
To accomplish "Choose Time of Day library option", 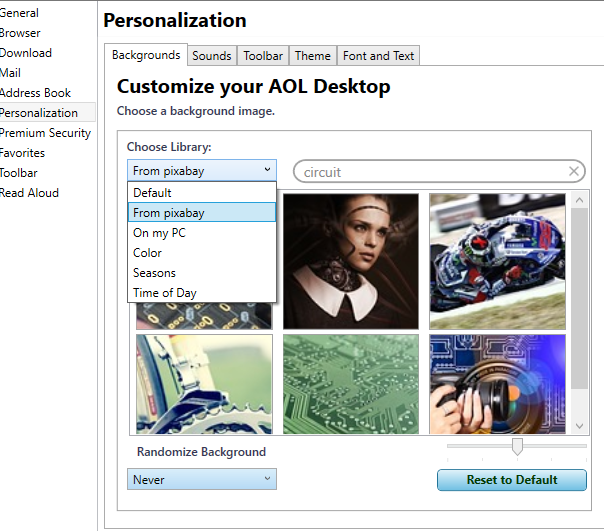I will click(165, 293).
